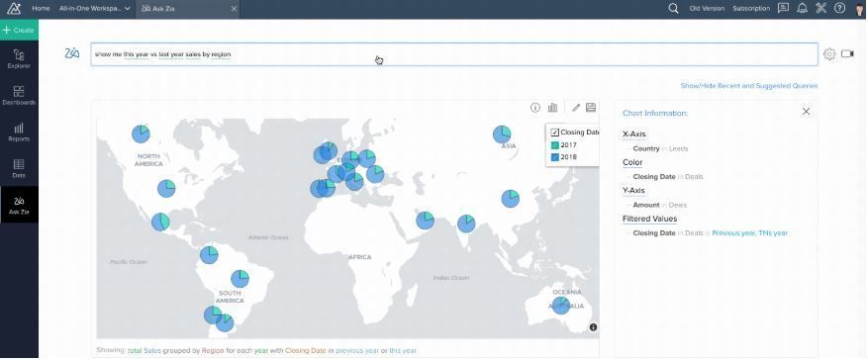Toggle the Closing Date legend checkbox
The image size is (868, 360).
point(554,133)
